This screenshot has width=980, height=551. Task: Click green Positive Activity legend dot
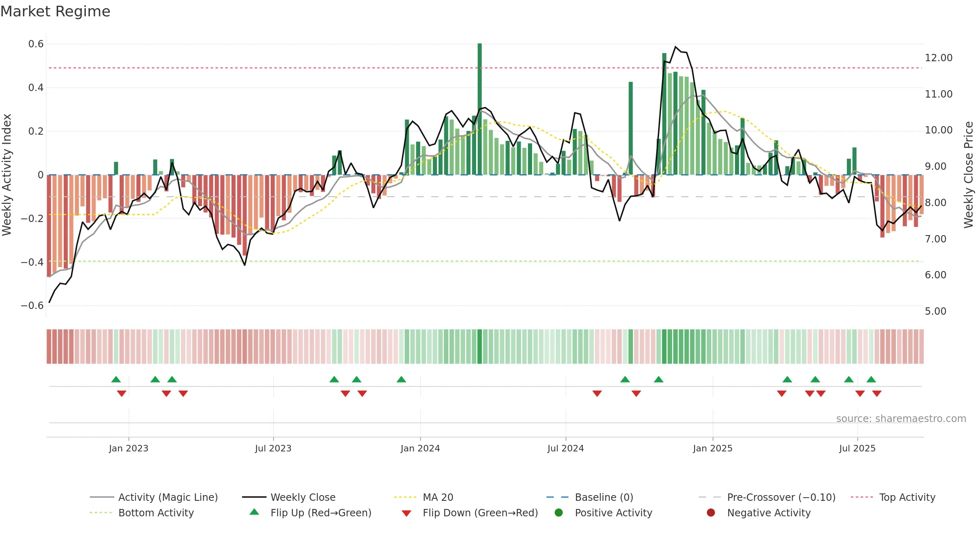click(x=559, y=513)
